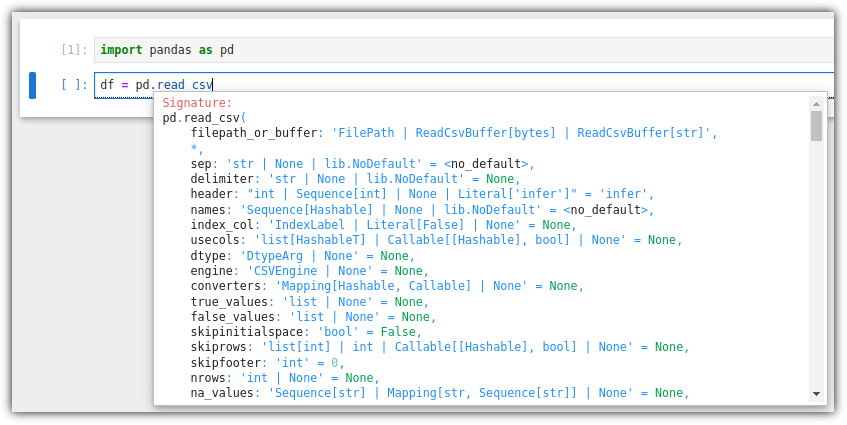Click the na_values parameter line
This screenshot has width=847, height=425.
click(440, 393)
